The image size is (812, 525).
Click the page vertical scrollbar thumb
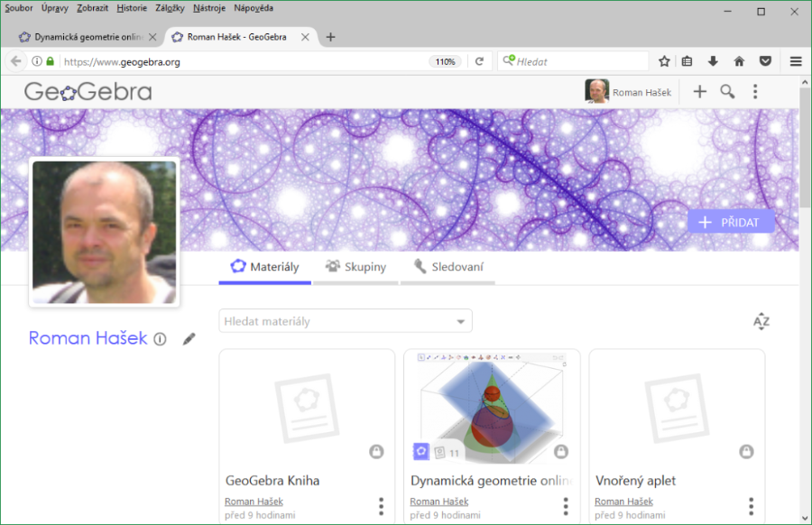(x=804, y=148)
